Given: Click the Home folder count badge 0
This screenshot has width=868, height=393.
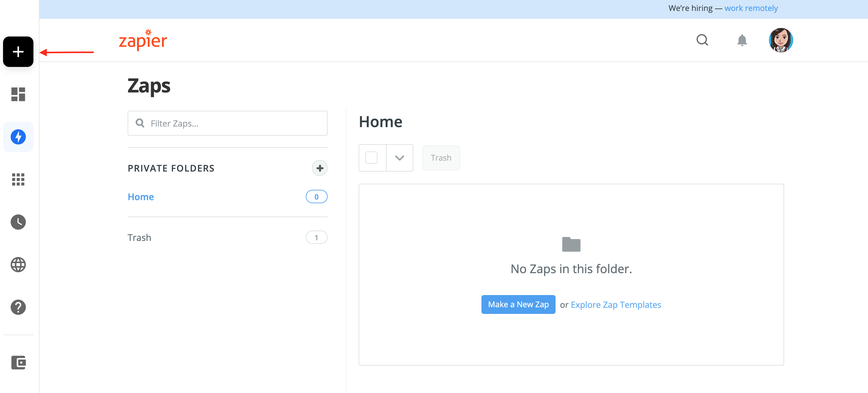Looking at the screenshot, I should [316, 197].
